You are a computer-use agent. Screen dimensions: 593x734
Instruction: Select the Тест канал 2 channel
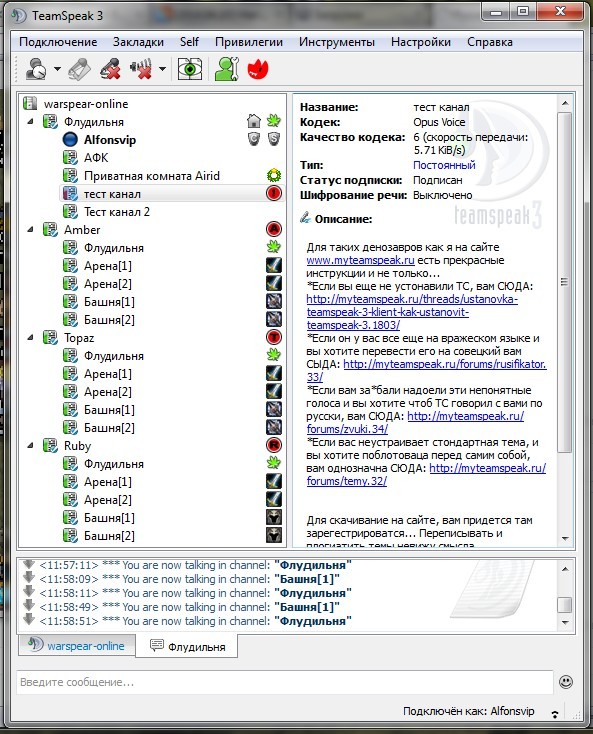coord(117,212)
